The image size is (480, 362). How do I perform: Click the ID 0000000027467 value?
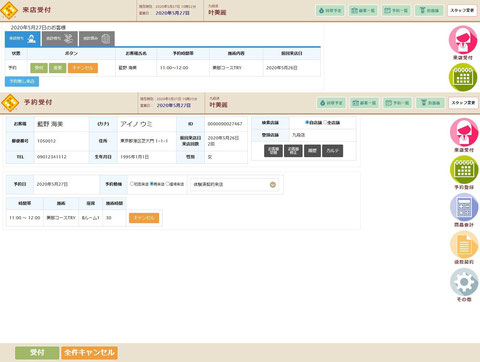pyautogui.click(x=225, y=124)
